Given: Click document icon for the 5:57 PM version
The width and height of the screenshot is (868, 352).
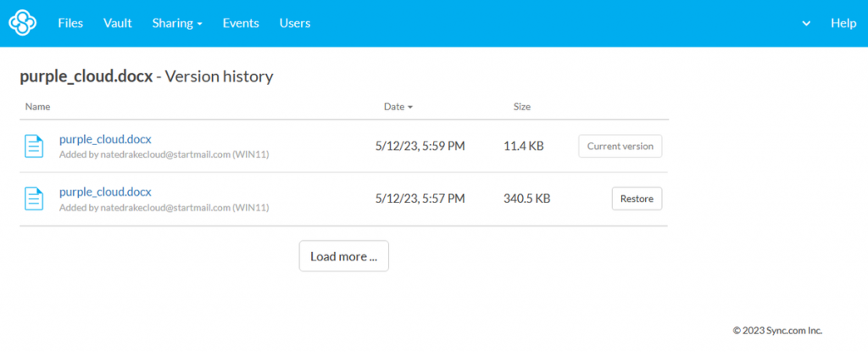Looking at the screenshot, I should coord(34,198).
